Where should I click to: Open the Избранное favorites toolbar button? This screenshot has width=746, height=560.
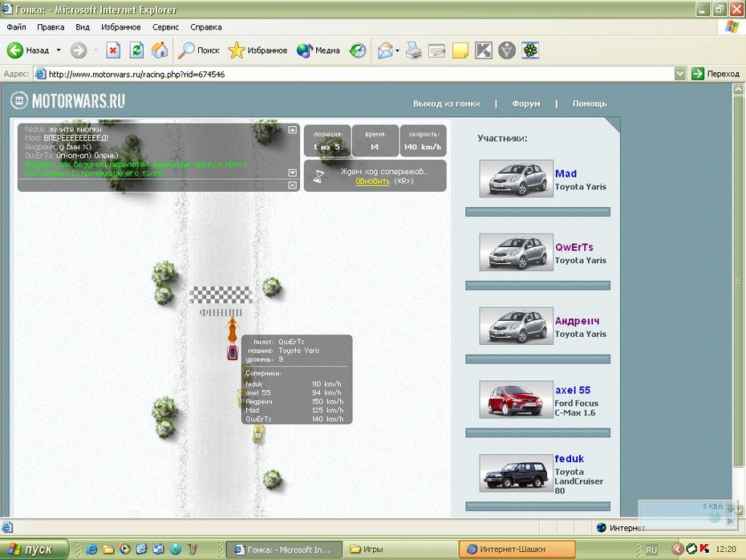(257, 50)
